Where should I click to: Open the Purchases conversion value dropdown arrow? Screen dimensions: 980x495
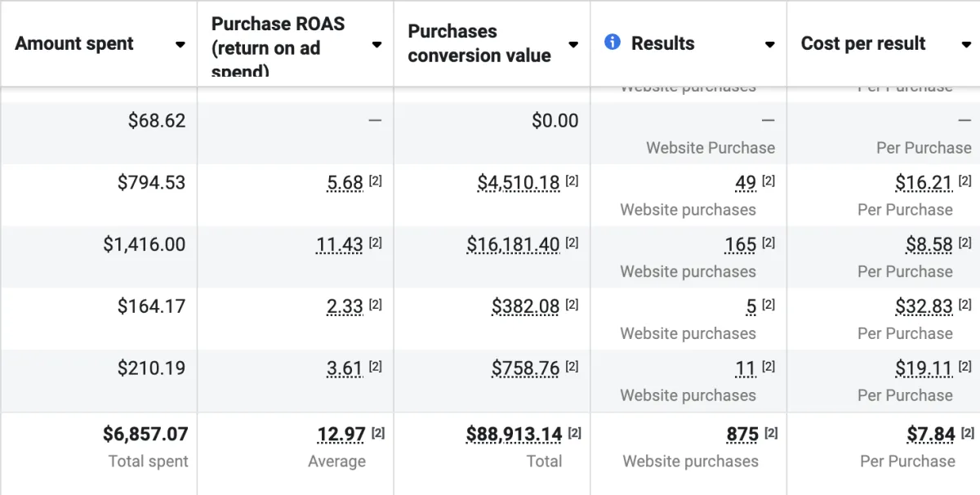[573, 45]
